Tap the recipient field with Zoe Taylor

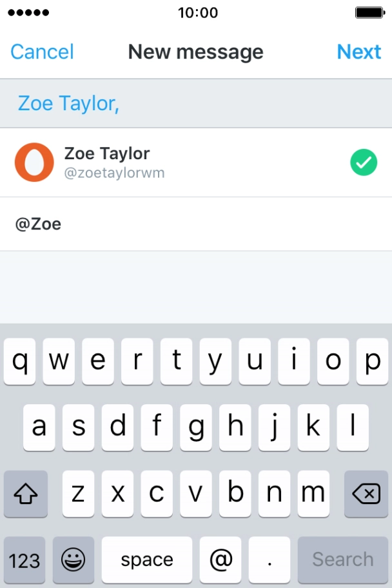pos(193,103)
